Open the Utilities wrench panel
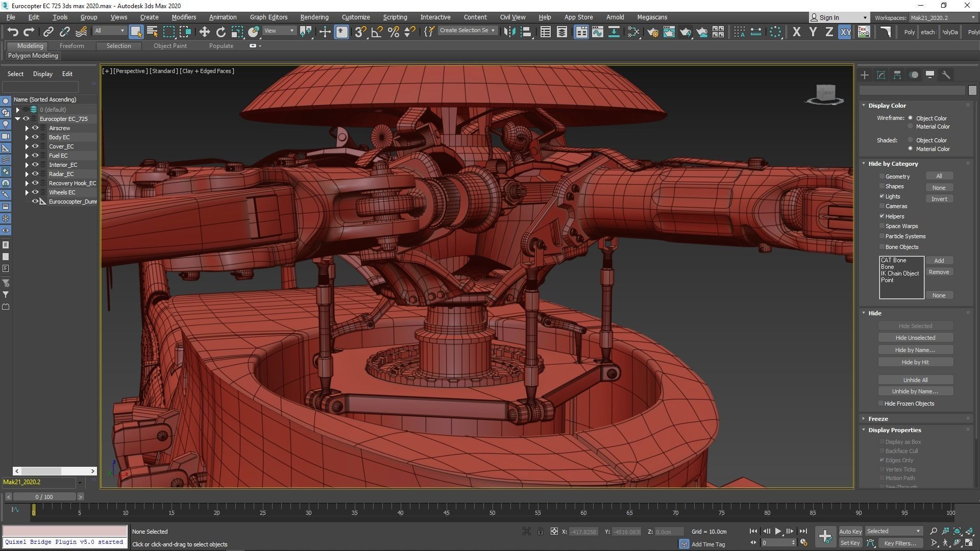 pyautogui.click(x=946, y=75)
